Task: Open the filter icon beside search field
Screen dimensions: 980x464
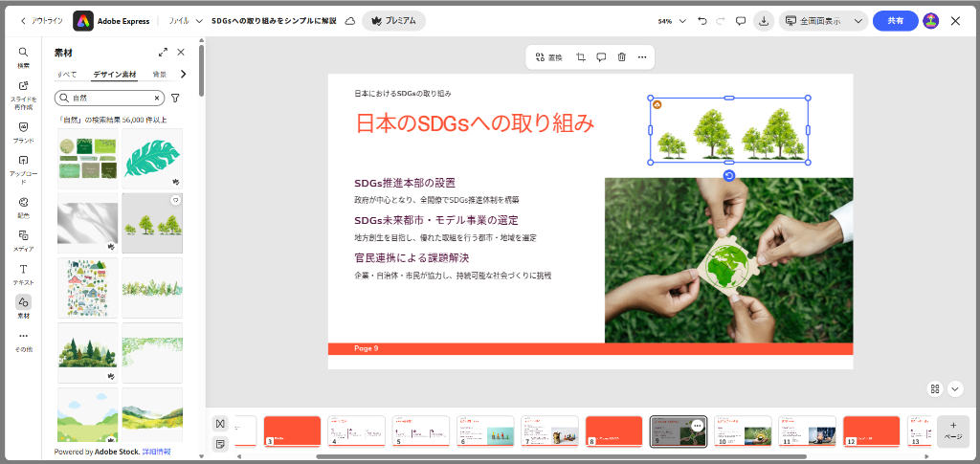Action: [175, 98]
